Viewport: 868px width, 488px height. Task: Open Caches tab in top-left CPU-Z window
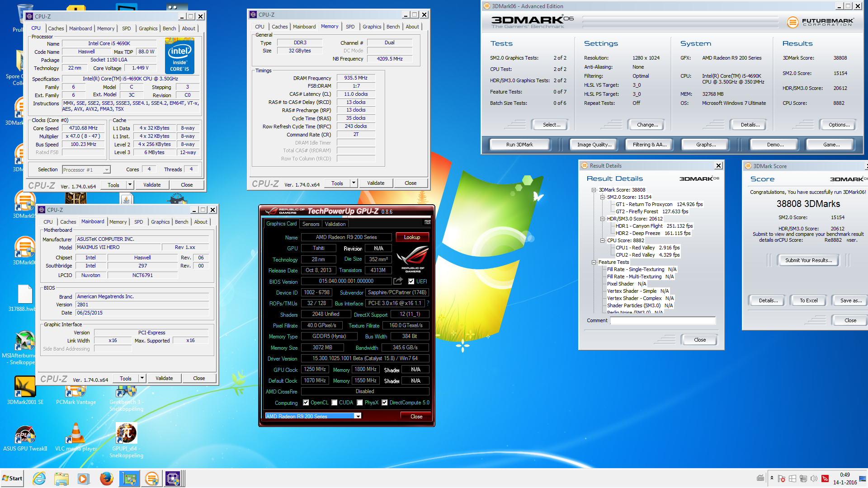point(56,28)
